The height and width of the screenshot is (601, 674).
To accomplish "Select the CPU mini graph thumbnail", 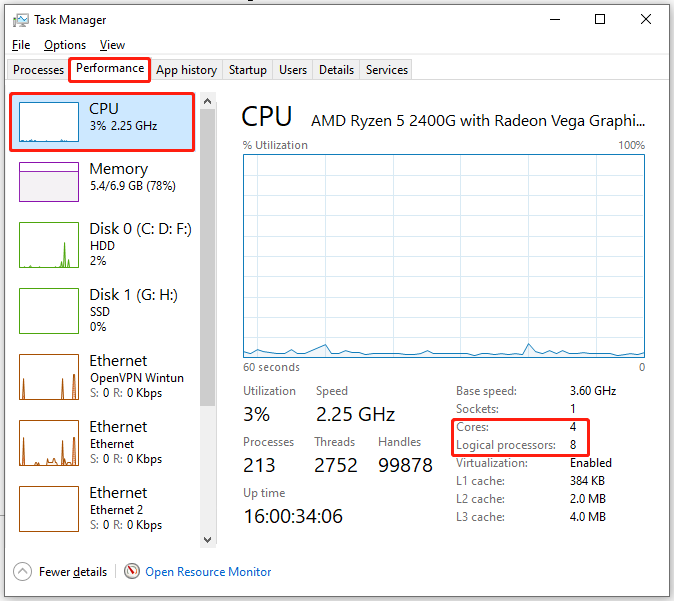I will (x=49, y=122).
